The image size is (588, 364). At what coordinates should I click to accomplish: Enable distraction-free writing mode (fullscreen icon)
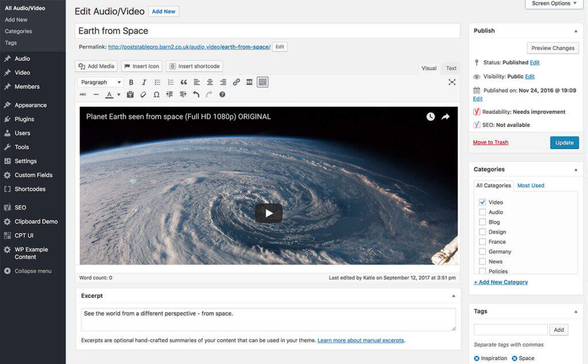coord(452,82)
